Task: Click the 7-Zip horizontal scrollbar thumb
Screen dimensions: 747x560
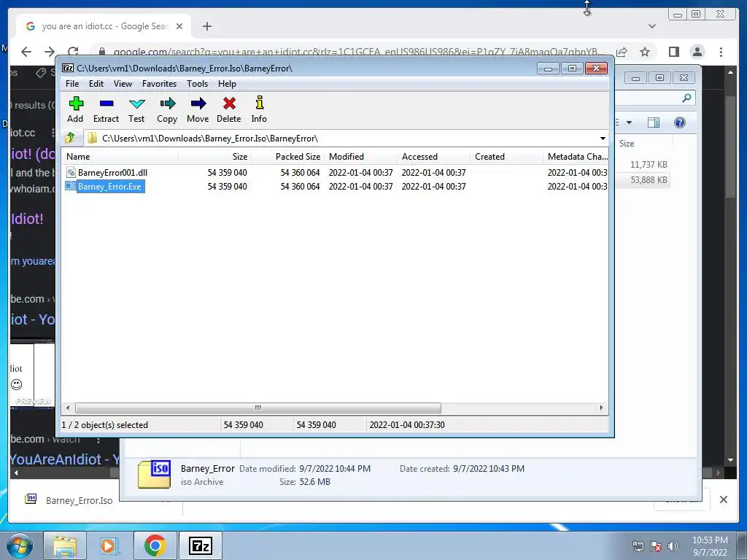Action: 258,408
